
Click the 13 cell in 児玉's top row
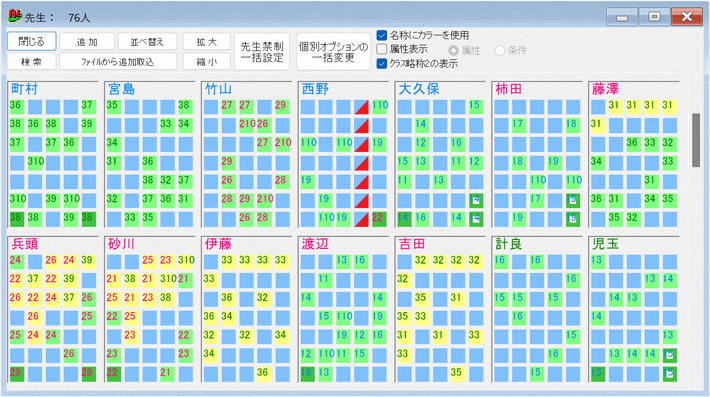598,262
